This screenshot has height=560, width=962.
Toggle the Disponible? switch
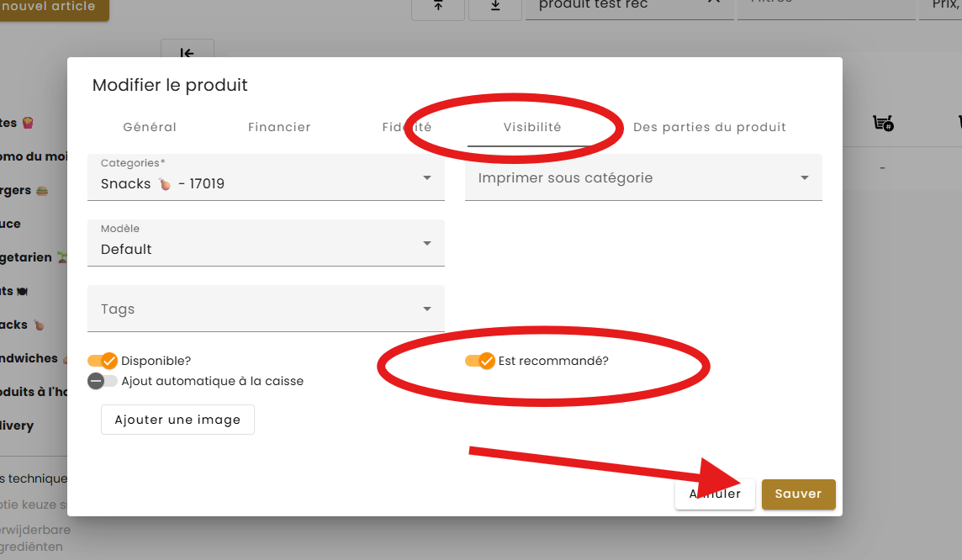coord(103,361)
